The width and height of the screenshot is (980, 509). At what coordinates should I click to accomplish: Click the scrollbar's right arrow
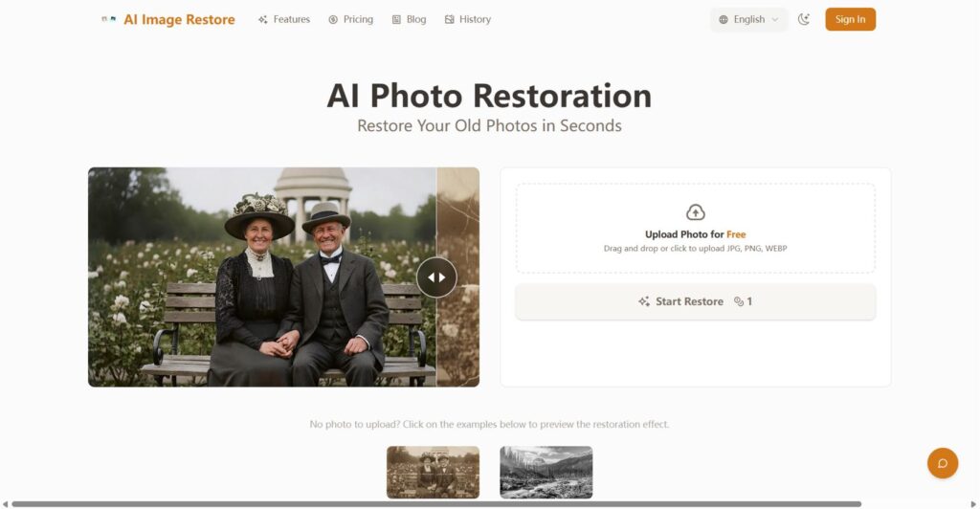(x=973, y=504)
